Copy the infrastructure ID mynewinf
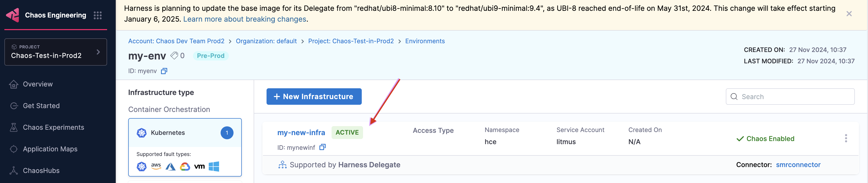The image size is (868, 183). click(x=323, y=147)
